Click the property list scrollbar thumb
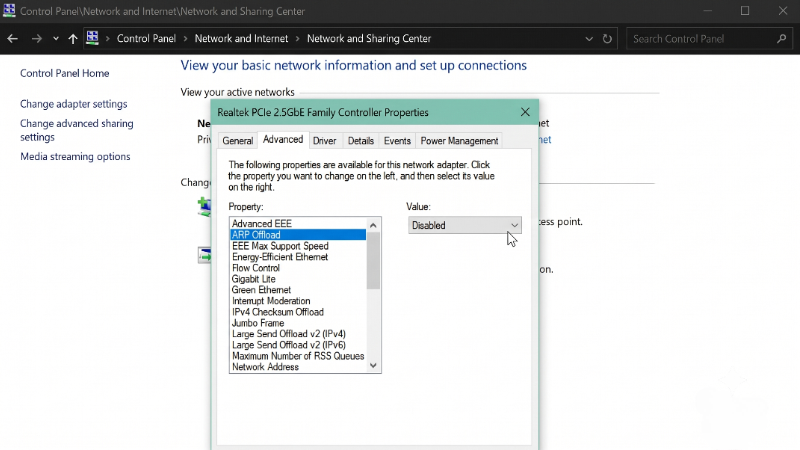The image size is (800, 450). 373,261
